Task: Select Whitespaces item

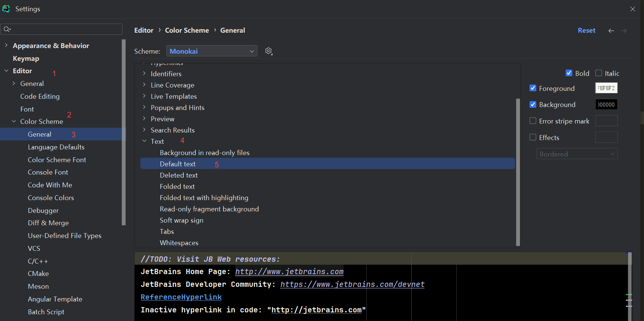Action: pyautogui.click(x=179, y=243)
